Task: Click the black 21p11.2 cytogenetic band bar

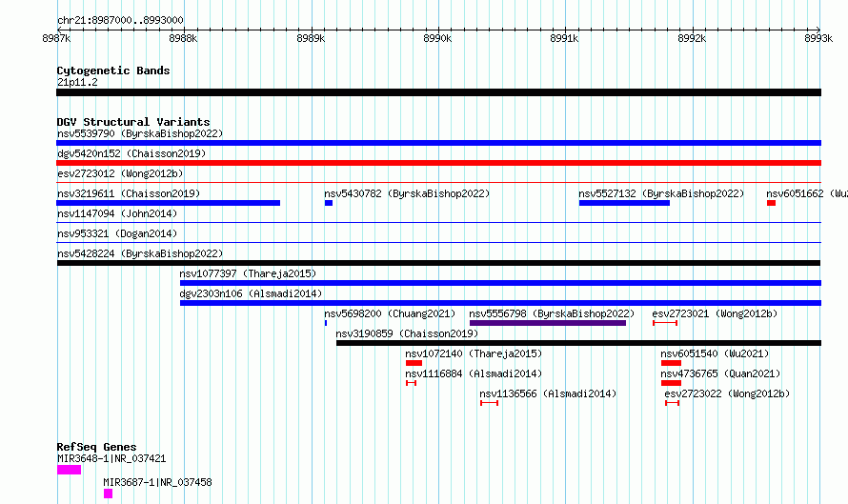Action: [438, 92]
